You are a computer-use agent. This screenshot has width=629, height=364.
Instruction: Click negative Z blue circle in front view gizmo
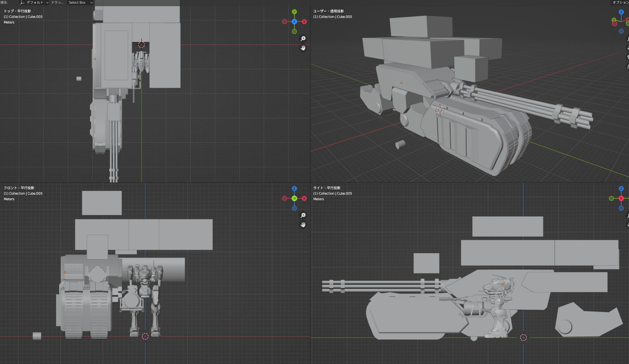pos(294,208)
